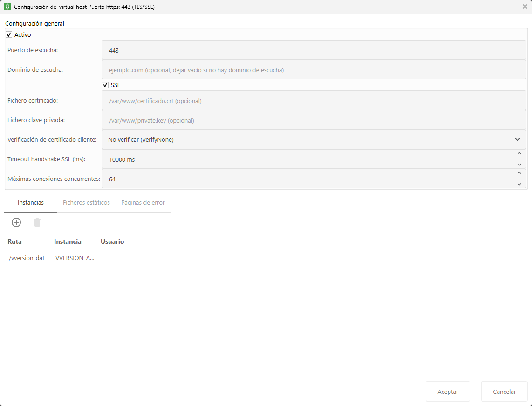Increase maximum concurrent connections value
Screen dimensions: 532x406
tap(519, 174)
